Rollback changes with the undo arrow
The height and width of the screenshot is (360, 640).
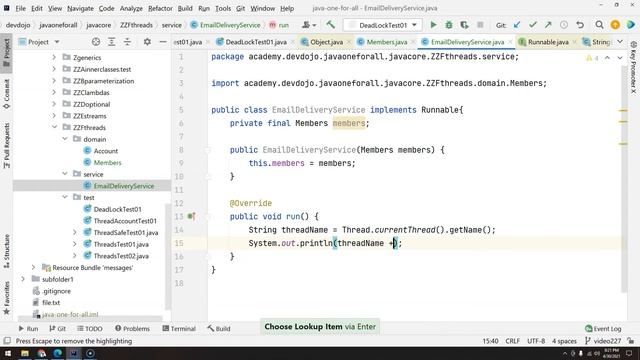[580, 25]
